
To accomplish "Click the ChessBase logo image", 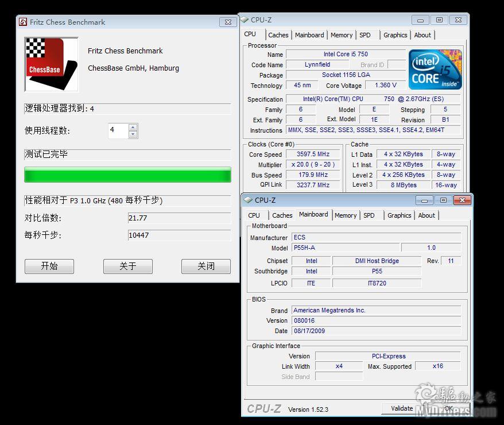I will tap(52, 64).
